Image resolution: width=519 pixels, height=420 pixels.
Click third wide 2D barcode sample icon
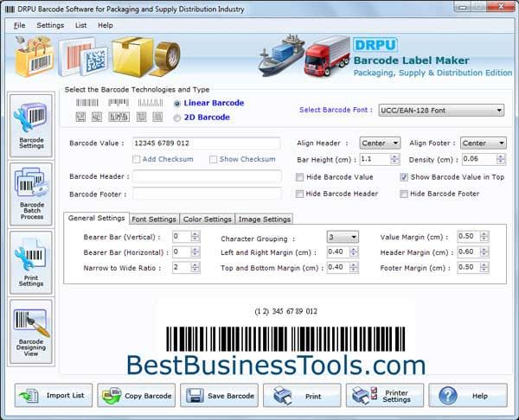(119, 117)
